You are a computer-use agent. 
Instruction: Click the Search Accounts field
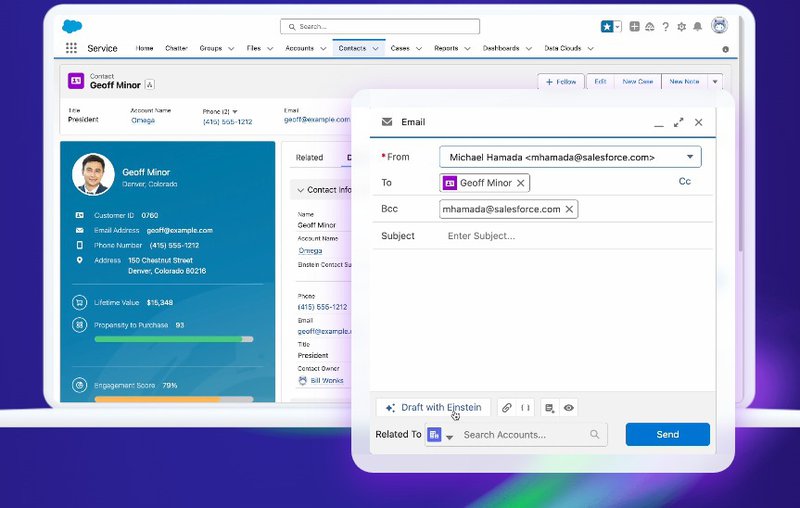[531, 435]
